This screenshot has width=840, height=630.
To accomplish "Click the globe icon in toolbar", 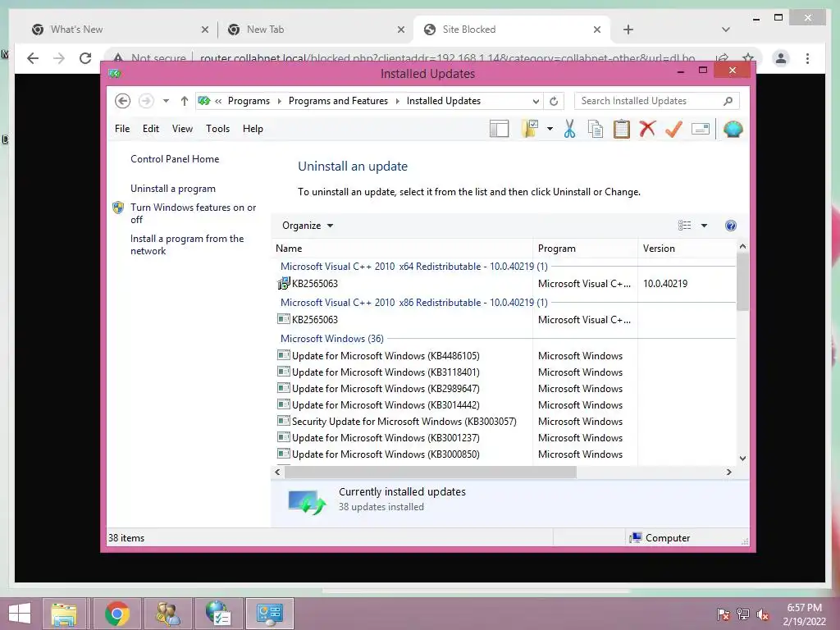I will coord(733,129).
